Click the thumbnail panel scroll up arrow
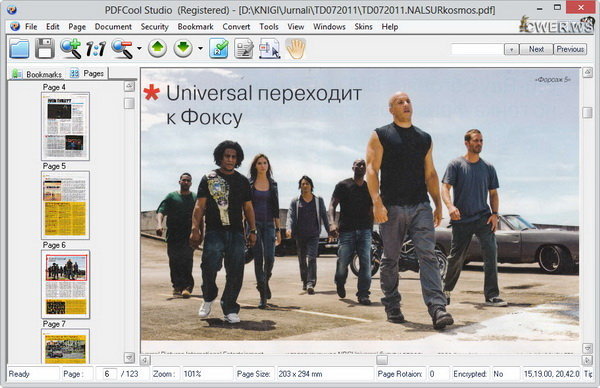The height and width of the screenshot is (388, 600). pos(129,86)
